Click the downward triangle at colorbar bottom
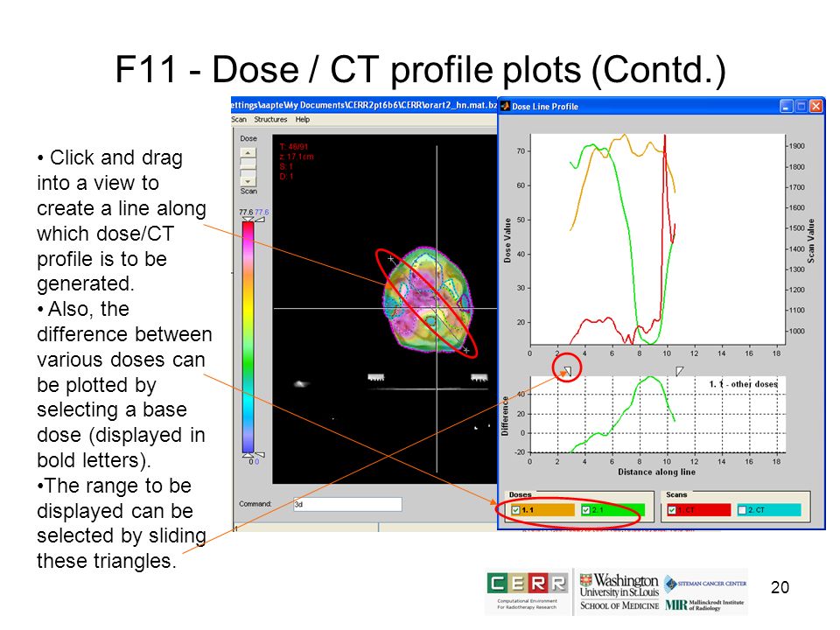 pyautogui.click(x=248, y=456)
